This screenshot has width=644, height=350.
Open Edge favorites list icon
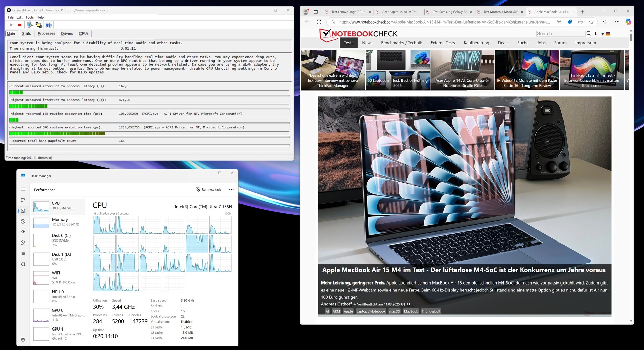pos(605,22)
